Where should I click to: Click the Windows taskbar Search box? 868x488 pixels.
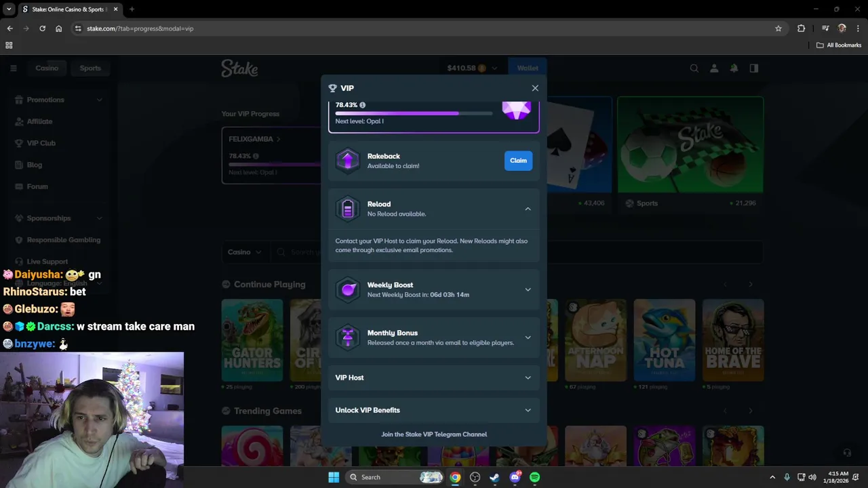[x=395, y=477]
